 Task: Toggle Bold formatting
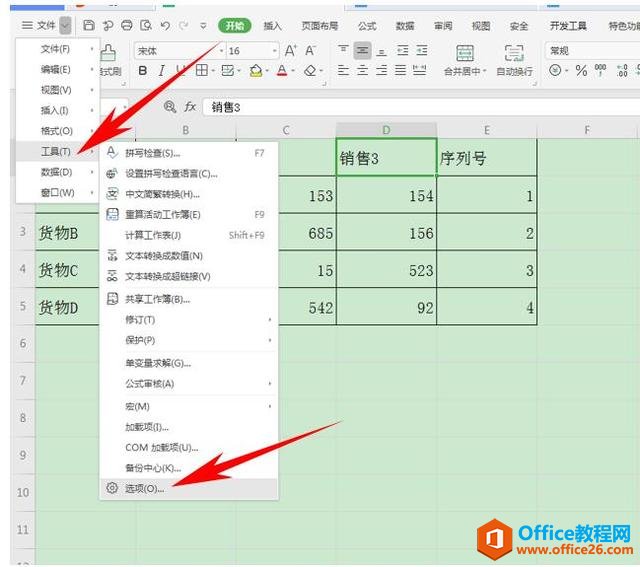tap(143, 71)
